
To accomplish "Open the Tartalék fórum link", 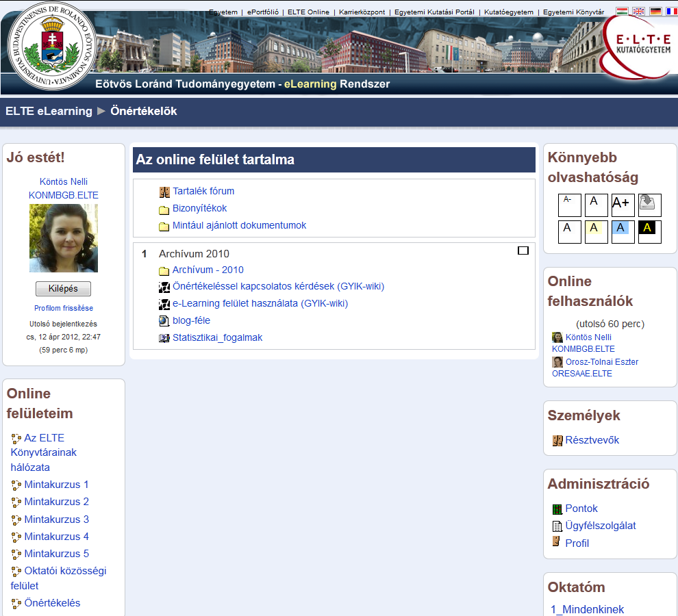I will pyautogui.click(x=203, y=191).
